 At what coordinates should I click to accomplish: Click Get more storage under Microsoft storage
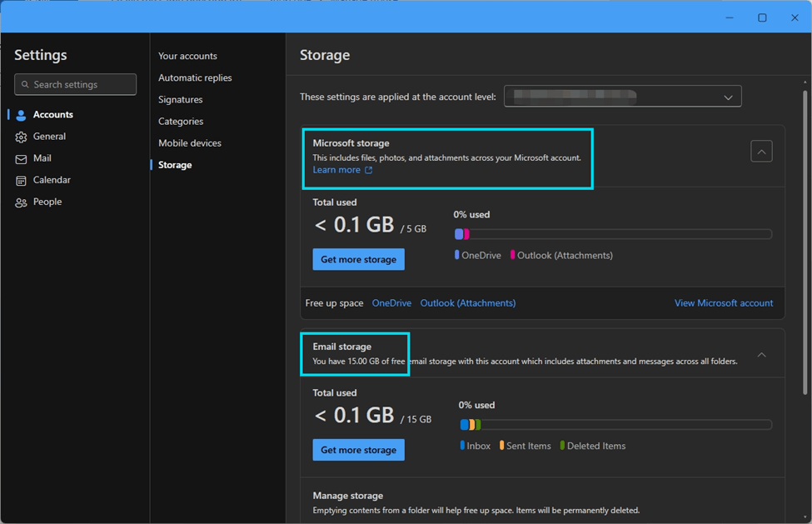tap(358, 259)
